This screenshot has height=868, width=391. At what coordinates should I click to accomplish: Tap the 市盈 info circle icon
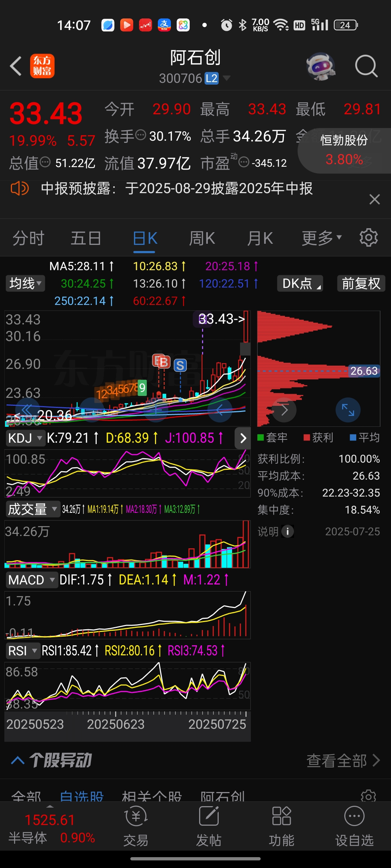pos(244,162)
